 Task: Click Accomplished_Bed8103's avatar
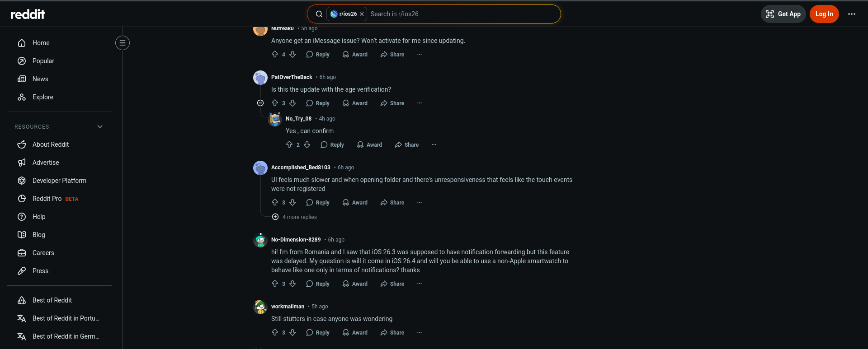(260, 168)
